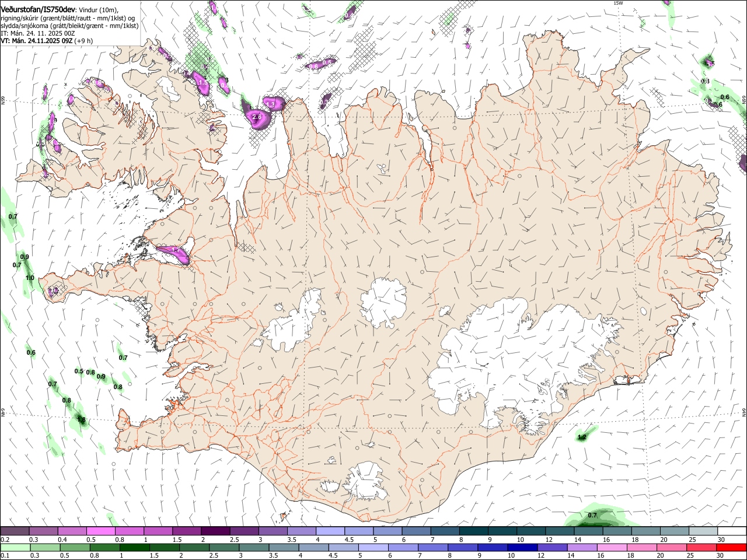
Task: Click the '(+9 h)' forecast offset text
Action: pyautogui.click(x=83, y=41)
